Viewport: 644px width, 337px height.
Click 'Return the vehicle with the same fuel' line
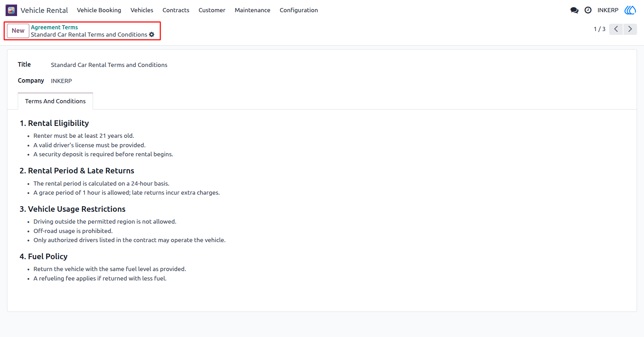[x=110, y=269]
